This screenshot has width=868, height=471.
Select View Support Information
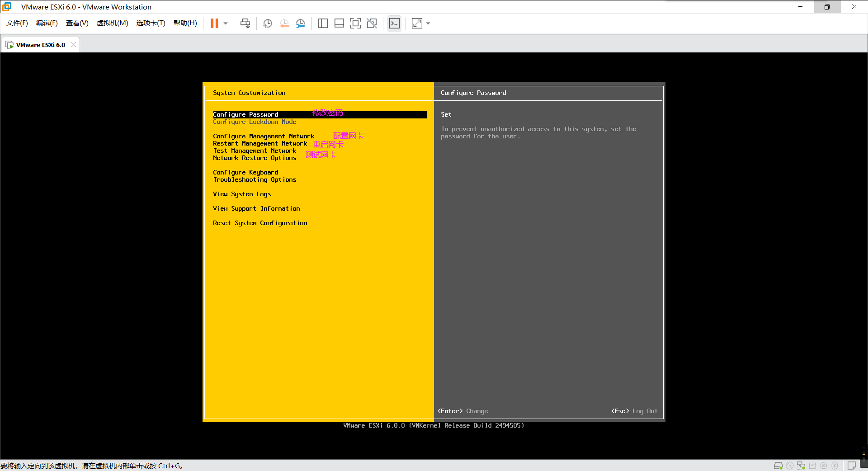click(256, 209)
